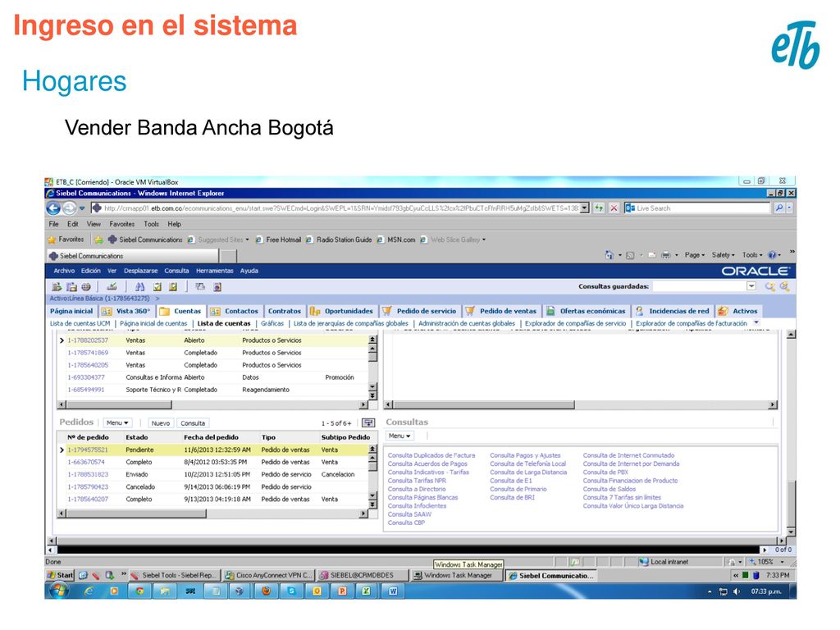The width and height of the screenshot is (840, 630).
Task: Expand the IE Safety menu dropdown
Action: click(x=724, y=255)
